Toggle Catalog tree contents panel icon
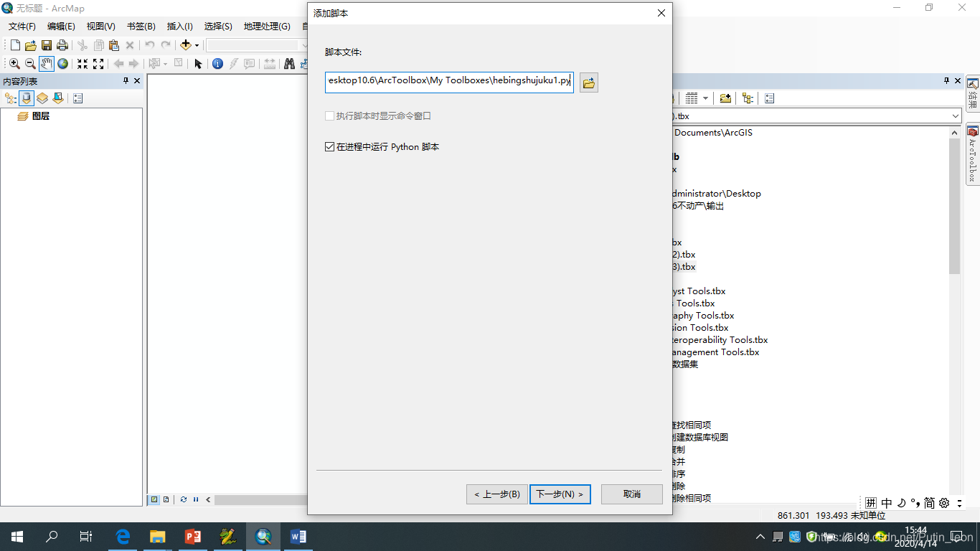The height and width of the screenshot is (551, 980). click(748, 98)
